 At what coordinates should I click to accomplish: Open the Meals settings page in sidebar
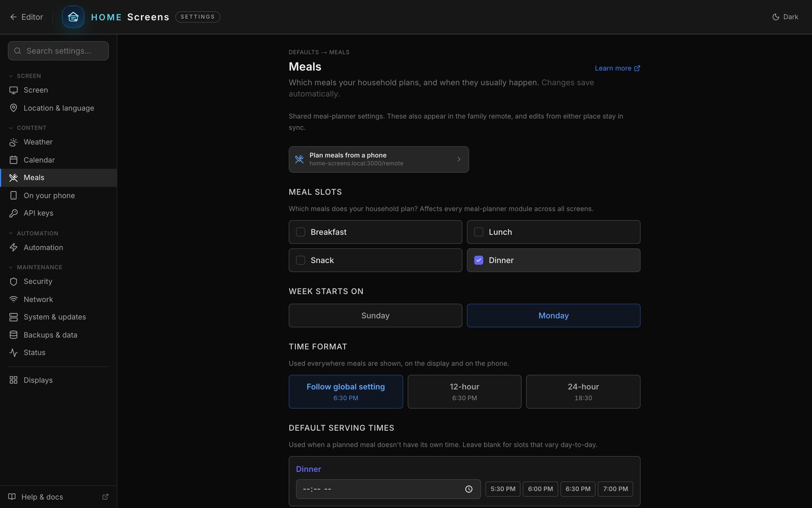click(58, 178)
